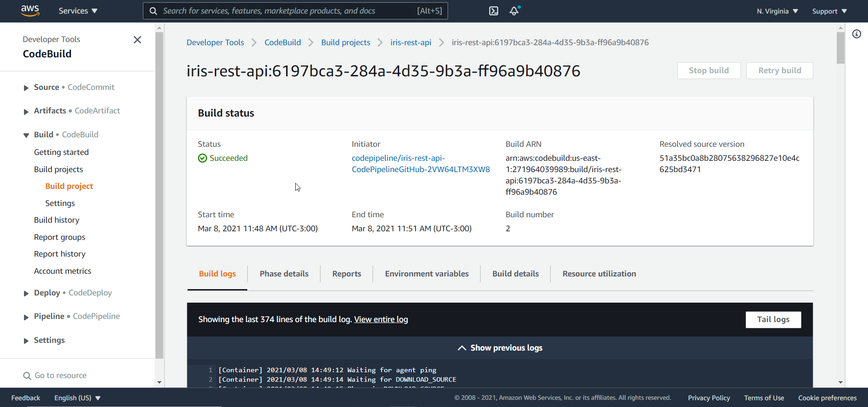868x407 pixels.
Task: Open the English (US) language selector
Action: [x=77, y=398]
